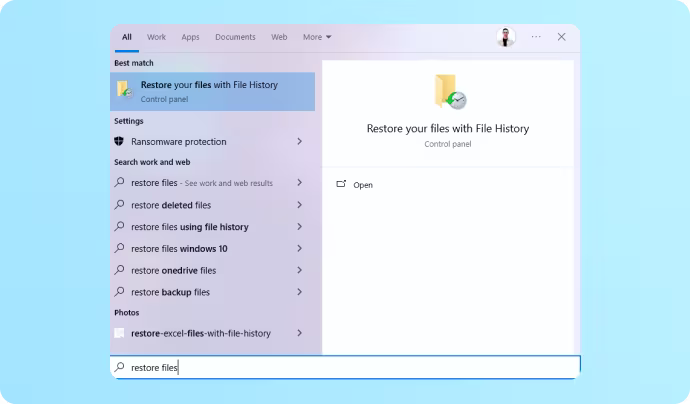Click the shield icon beside Ransomware protection

pyautogui.click(x=119, y=141)
